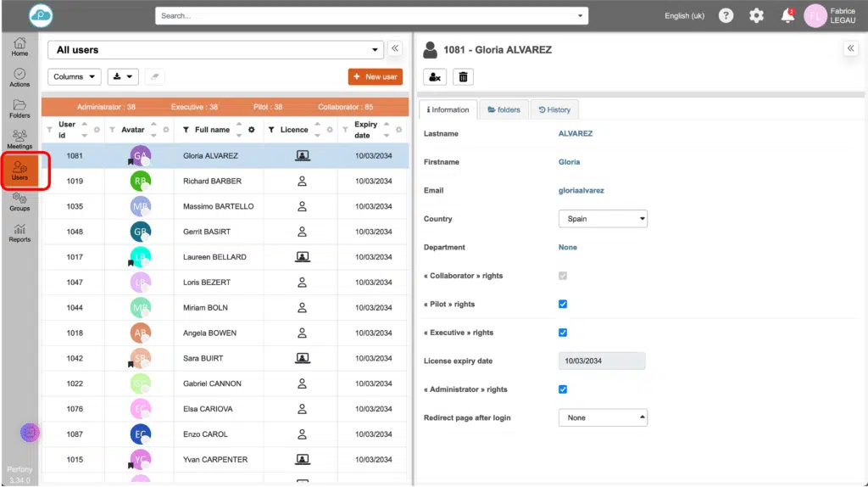Open the Columns dropdown
The height and width of the screenshot is (487, 868).
click(75, 76)
